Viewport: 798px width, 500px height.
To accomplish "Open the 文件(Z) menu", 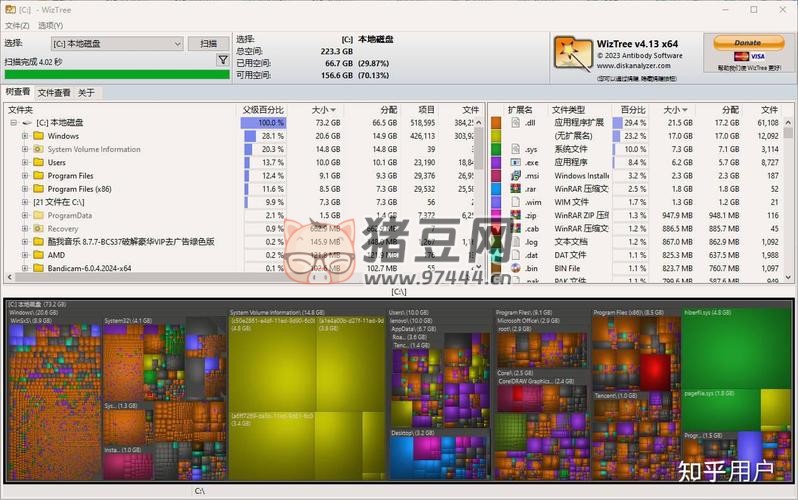I will (x=17, y=25).
